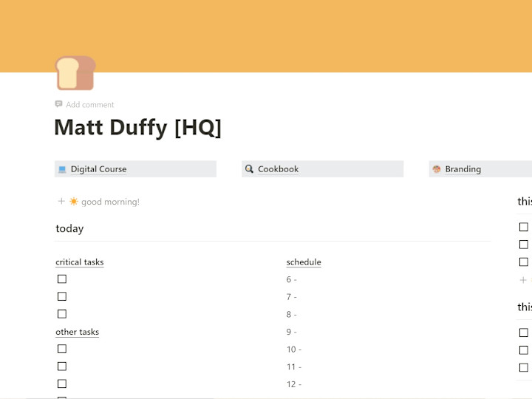The image size is (532, 399).
Task: Click the 10 - schedule line
Action: click(x=294, y=349)
